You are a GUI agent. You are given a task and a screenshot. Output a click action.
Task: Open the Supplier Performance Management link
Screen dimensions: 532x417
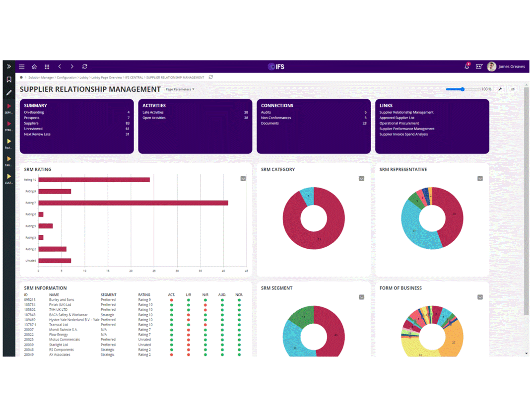tap(407, 129)
